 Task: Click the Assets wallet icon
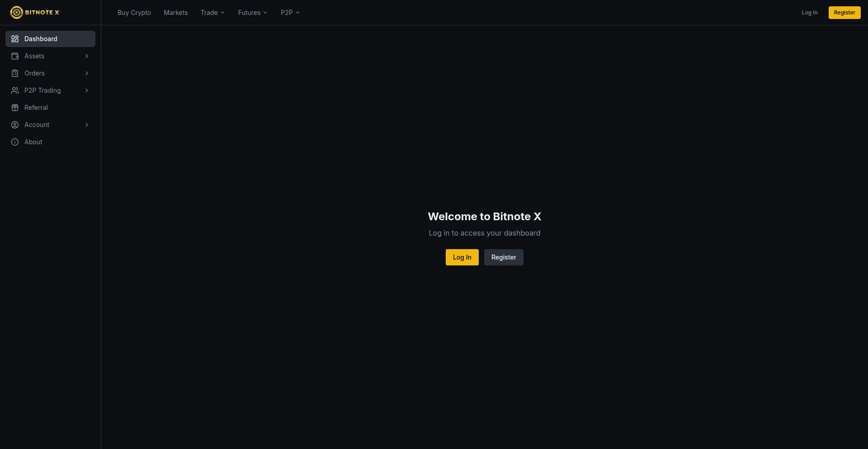point(15,56)
